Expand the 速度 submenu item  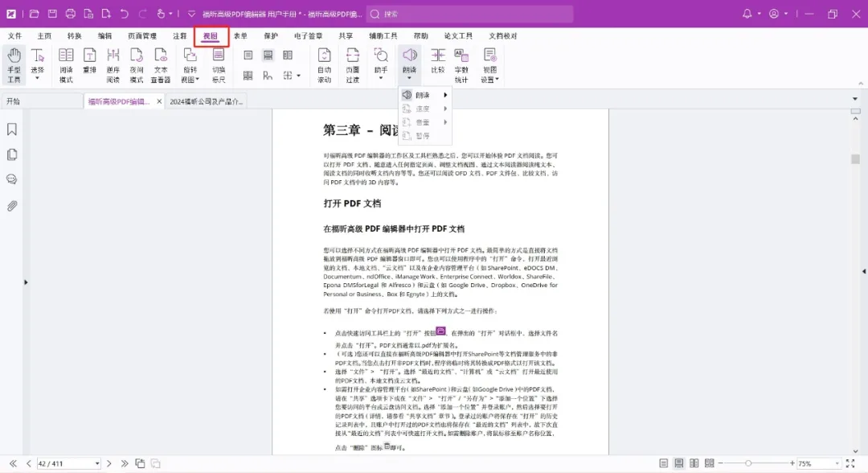coord(424,109)
